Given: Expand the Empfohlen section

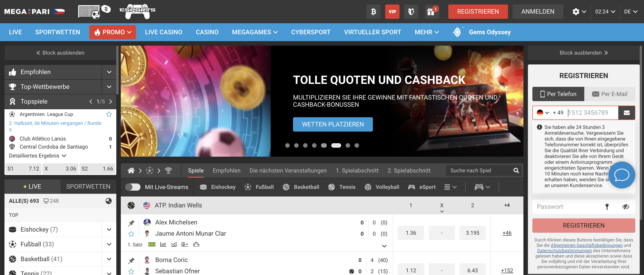Looking at the screenshot, I should click(x=109, y=72).
